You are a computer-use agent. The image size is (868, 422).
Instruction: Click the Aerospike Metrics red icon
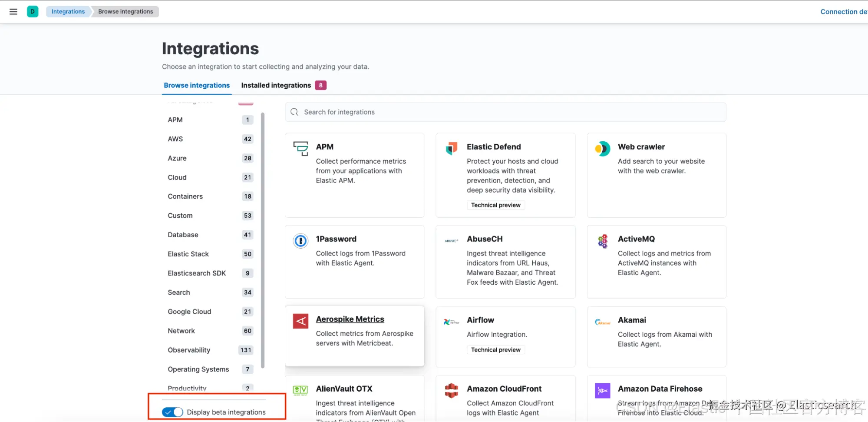(300, 321)
